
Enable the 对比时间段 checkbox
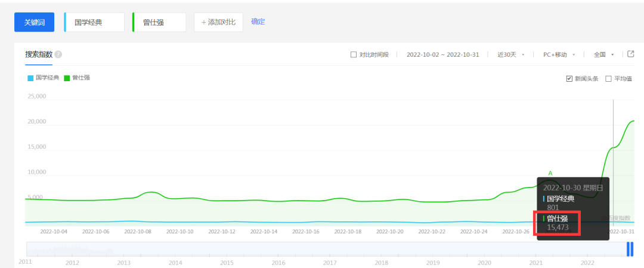coord(354,55)
